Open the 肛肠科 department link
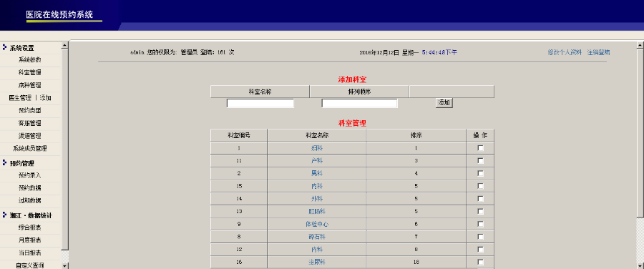This screenshot has height=269, width=644. point(317,212)
